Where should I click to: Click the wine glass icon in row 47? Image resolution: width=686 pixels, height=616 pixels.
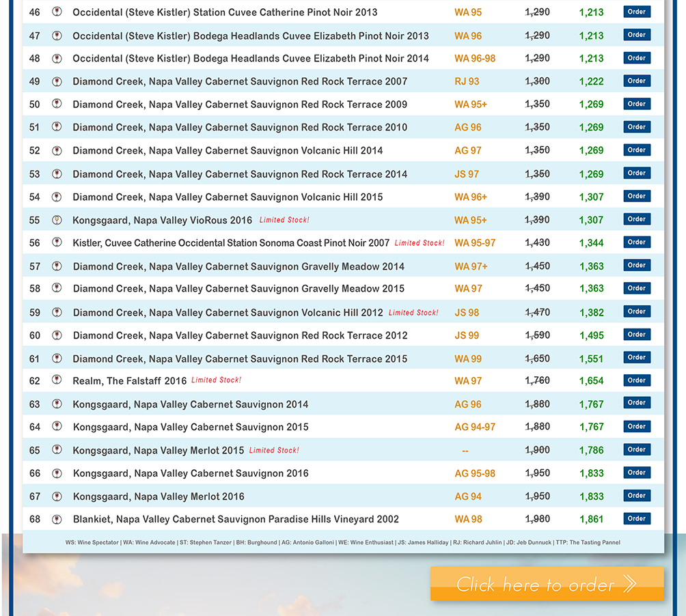(x=57, y=36)
